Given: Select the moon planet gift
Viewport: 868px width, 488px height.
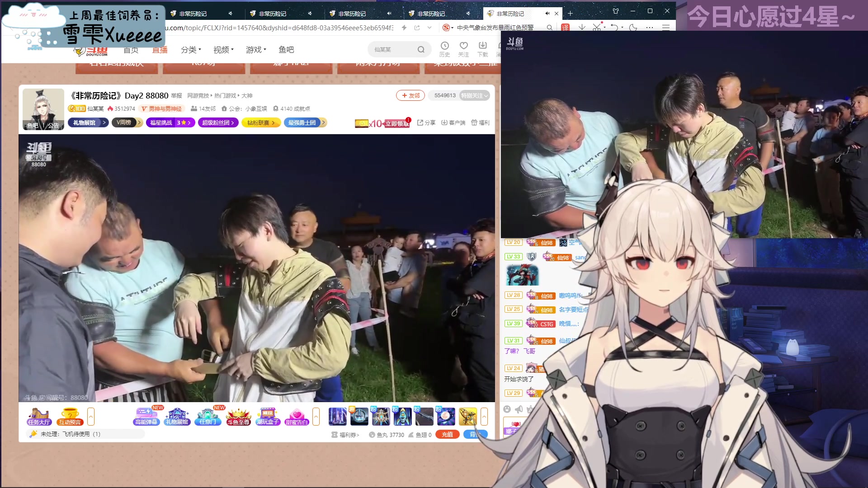Looking at the screenshot, I should pos(445,416).
